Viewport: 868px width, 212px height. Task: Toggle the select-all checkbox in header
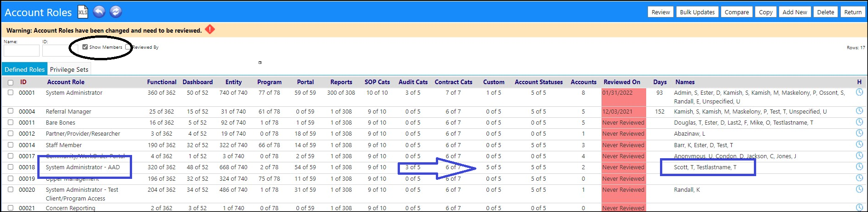point(11,83)
